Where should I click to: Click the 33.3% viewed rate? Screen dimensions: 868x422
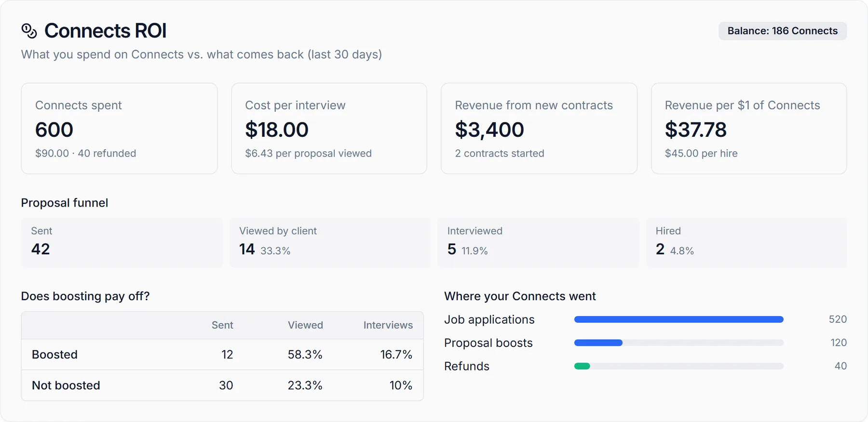(275, 251)
